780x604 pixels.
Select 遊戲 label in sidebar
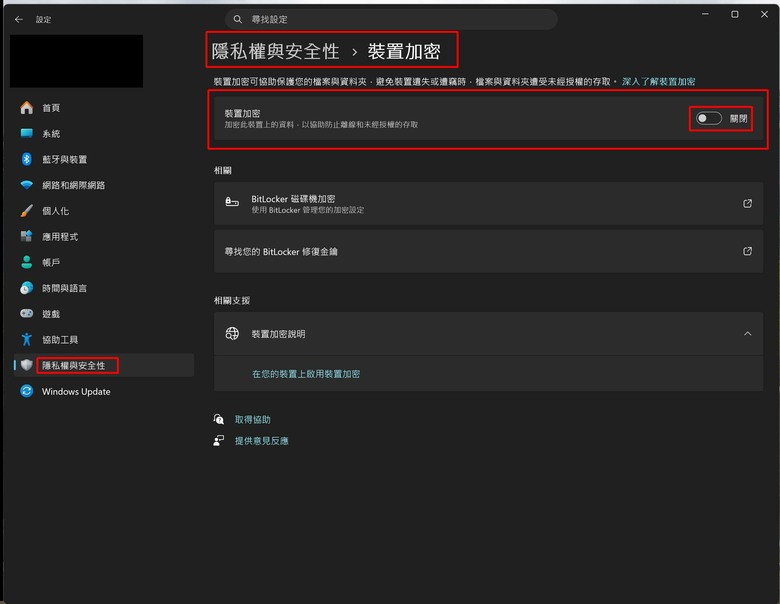(x=51, y=314)
